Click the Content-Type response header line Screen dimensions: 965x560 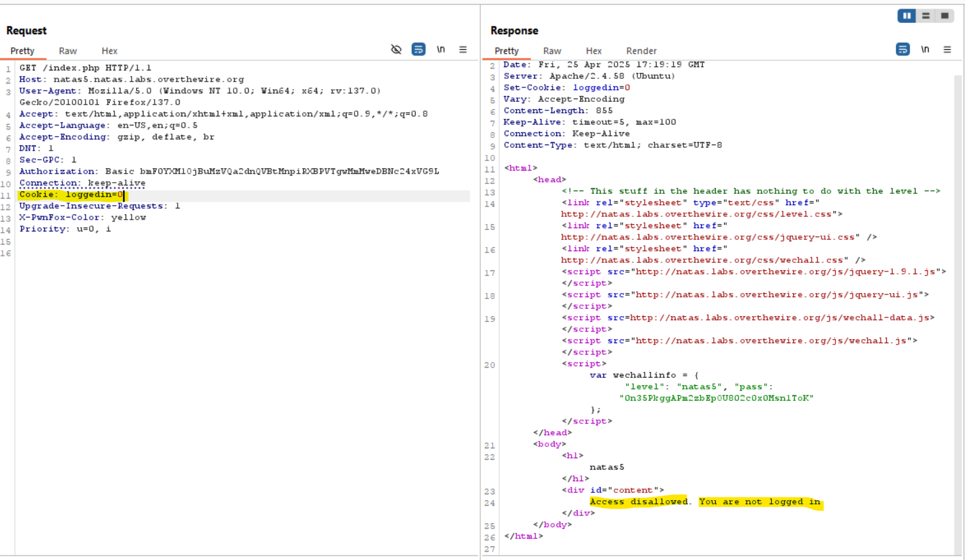(x=612, y=145)
